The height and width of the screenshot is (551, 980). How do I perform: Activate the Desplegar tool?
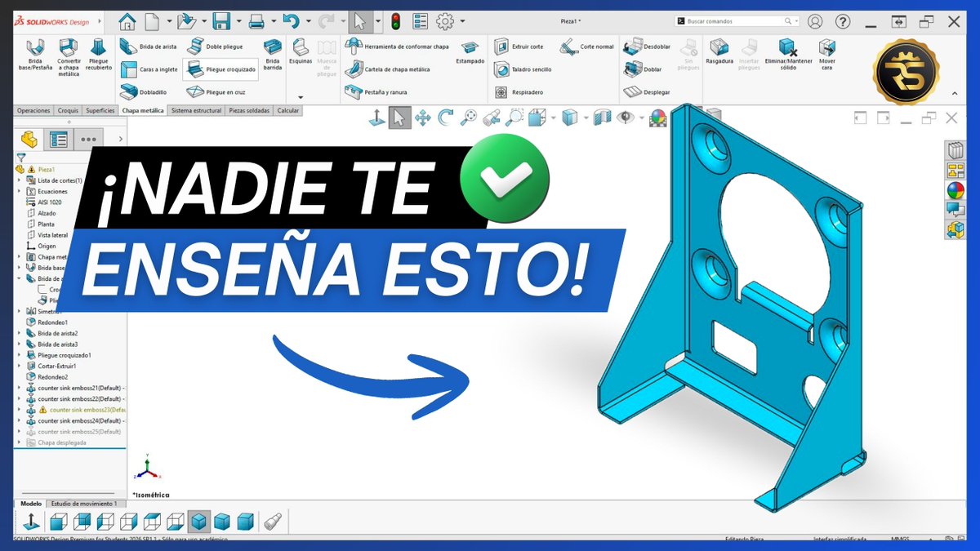tap(645, 92)
